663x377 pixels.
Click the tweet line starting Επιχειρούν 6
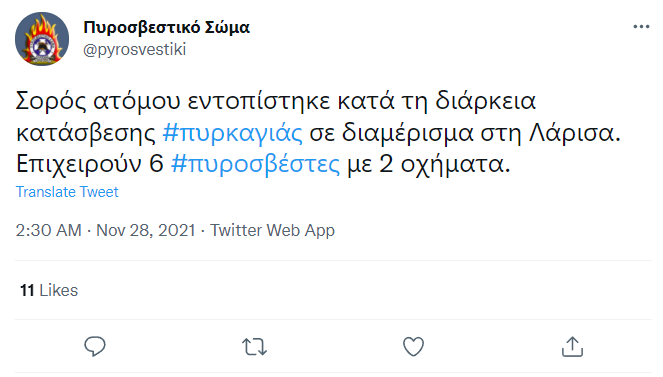tap(263, 164)
